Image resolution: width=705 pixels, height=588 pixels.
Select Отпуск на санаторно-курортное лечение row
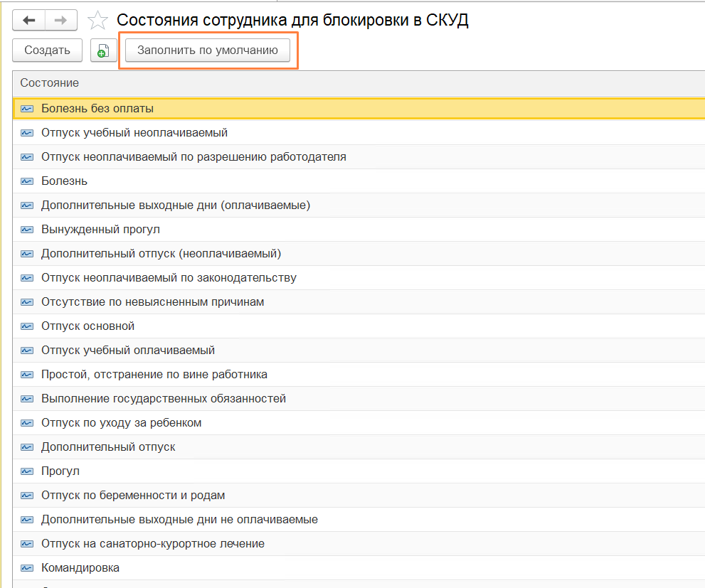coord(153,544)
